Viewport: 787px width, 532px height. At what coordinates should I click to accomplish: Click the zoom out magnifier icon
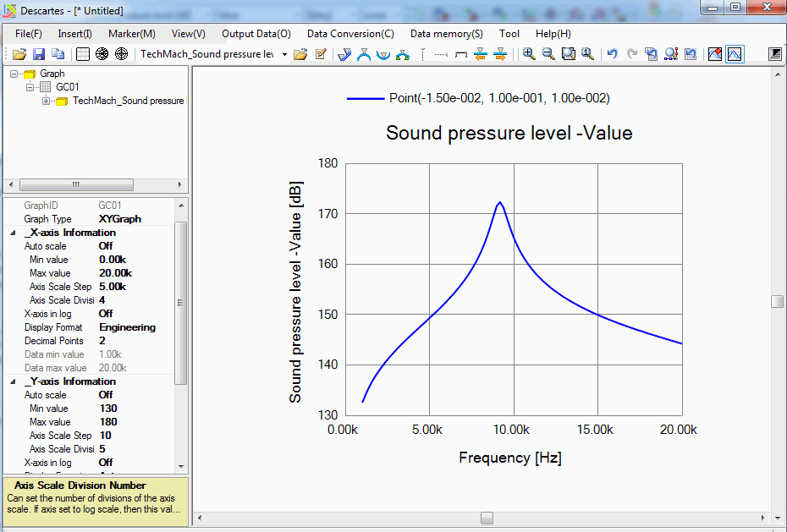click(x=548, y=54)
